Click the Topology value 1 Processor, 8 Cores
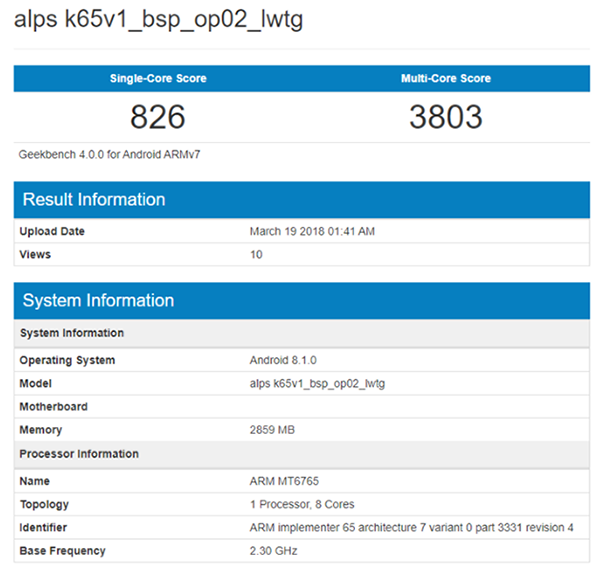 (301, 504)
